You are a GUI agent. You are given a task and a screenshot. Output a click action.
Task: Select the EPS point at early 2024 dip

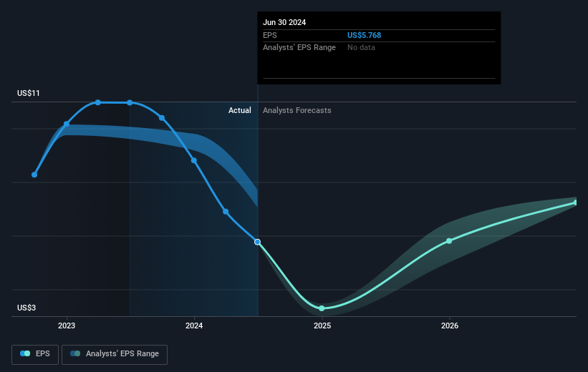coord(226,212)
